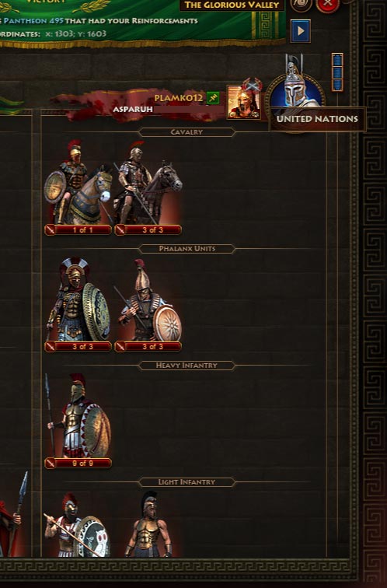The height and width of the screenshot is (588, 387).
Task: Click the Heavy Infantry section header
Action: [187, 366]
